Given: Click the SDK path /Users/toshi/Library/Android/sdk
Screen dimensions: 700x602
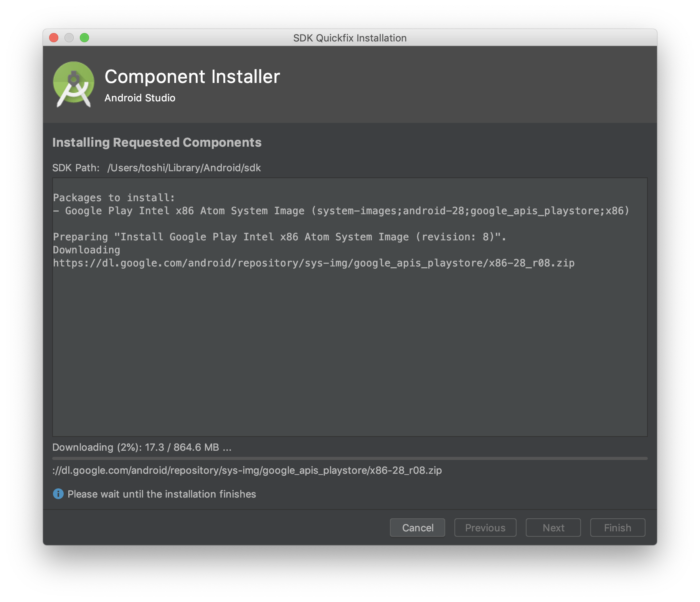Looking at the screenshot, I should pyautogui.click(x=184, y=168).
